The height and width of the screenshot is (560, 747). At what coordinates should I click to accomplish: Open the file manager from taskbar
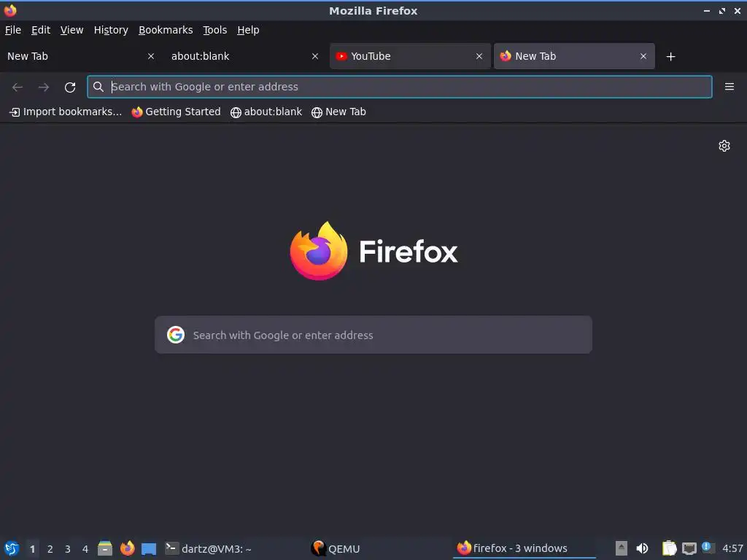pyautogui.click(x=105, y=548)
